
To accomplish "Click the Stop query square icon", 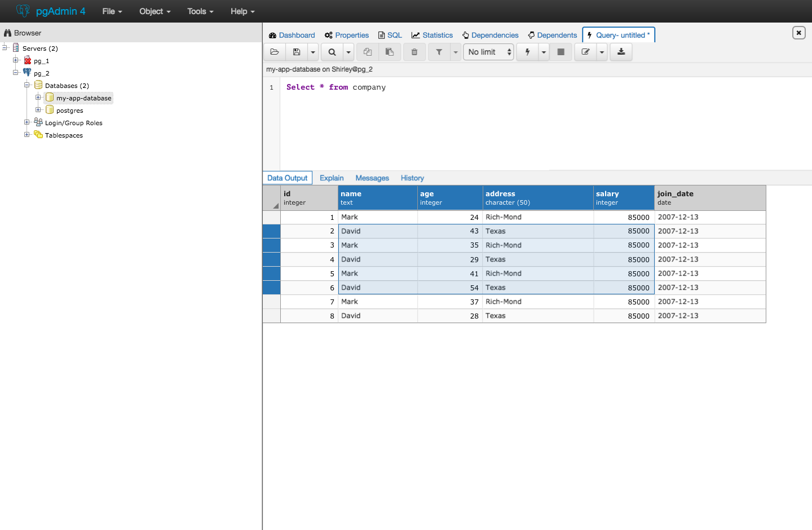I will (x=561, y=52).
